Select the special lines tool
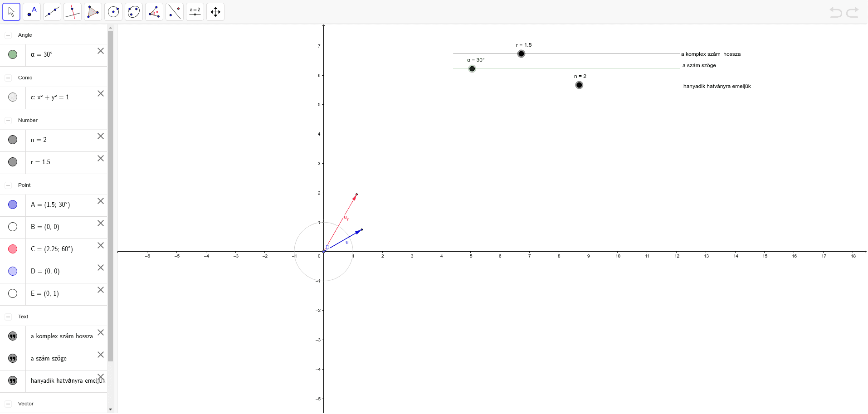Screen dimensions: 868x414 tap(73, 11)
